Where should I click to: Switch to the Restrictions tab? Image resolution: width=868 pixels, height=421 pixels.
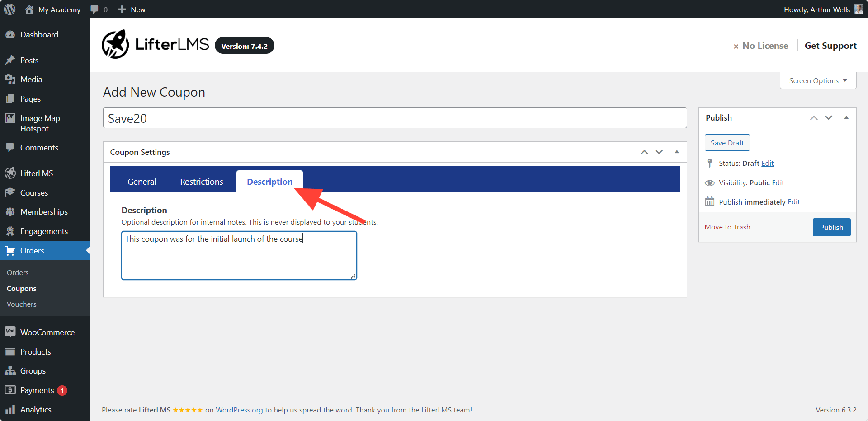point(202,182)
